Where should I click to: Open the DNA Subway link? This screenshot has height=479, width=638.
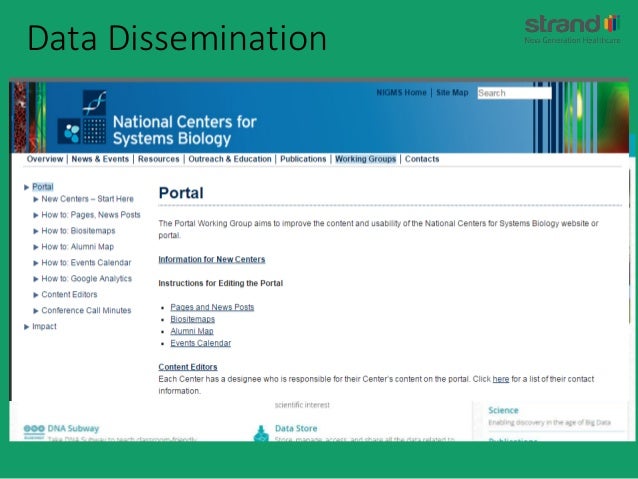pos(73,429)
